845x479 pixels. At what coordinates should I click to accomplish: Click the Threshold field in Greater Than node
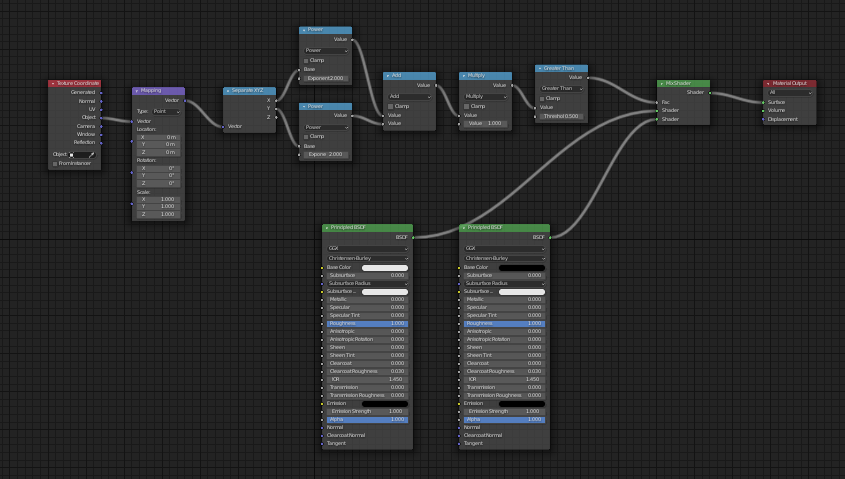pos(561,116)
